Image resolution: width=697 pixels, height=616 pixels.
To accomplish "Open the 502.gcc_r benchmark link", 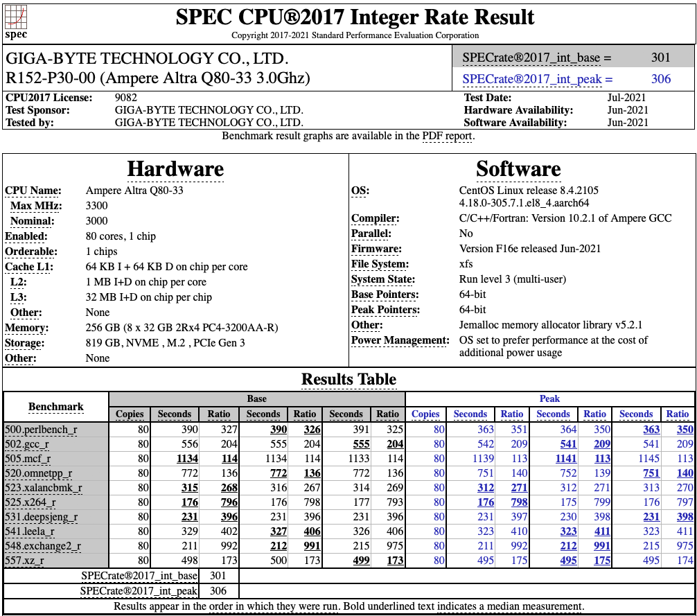I will point(28,446).
